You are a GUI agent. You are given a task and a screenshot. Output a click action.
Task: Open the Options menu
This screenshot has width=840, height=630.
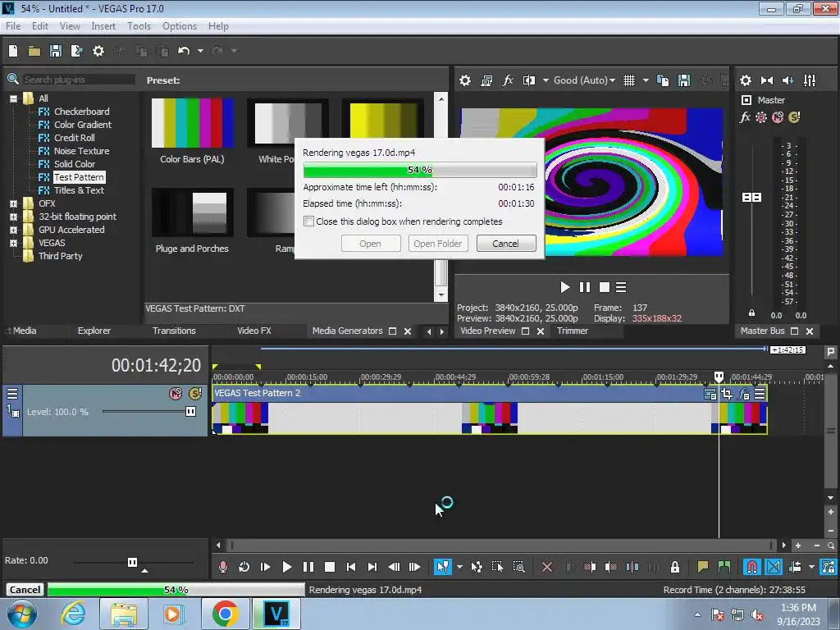click(x=180, y=26)
